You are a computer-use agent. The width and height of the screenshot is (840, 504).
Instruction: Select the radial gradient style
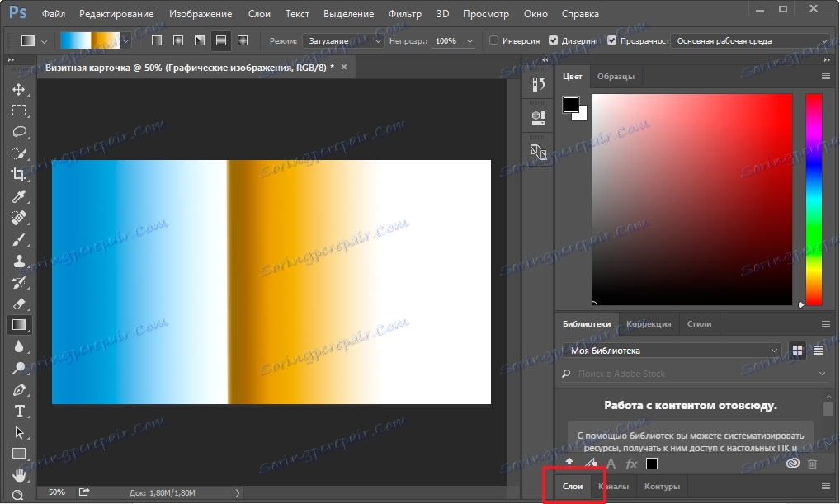coord(178,40)
